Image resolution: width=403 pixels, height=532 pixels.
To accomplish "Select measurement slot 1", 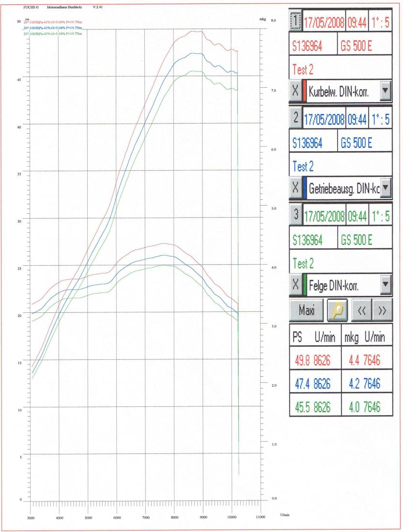I will click(x=296, y=21).
